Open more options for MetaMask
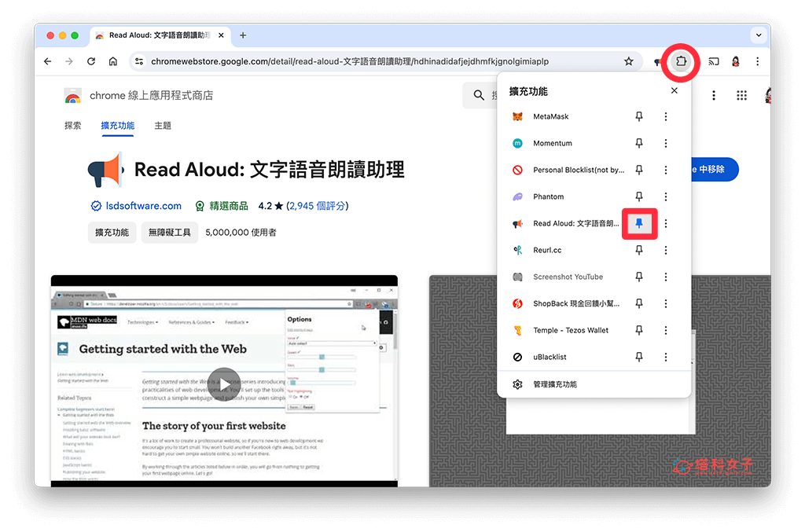The width and height of the screenshot is (805, 532). click(x=666, y=116)
